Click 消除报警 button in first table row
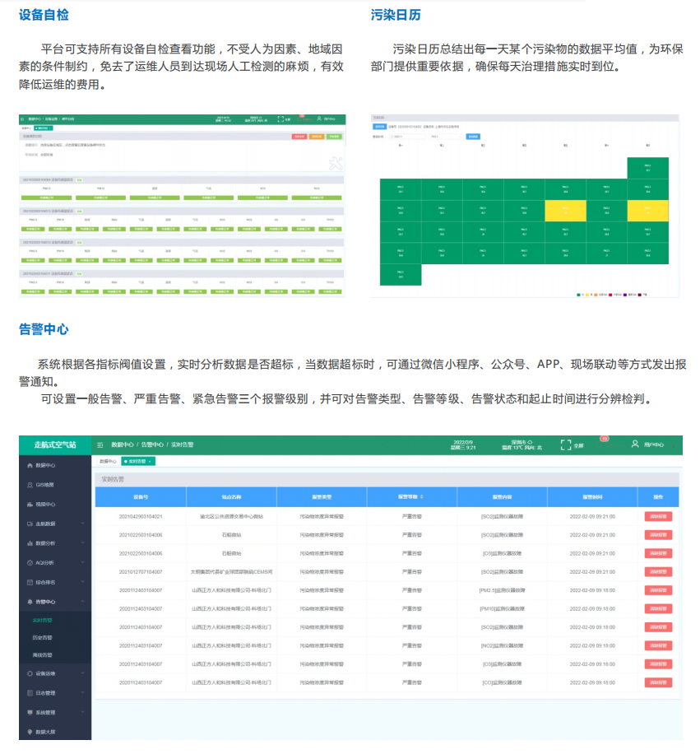Viewport: 700px width, 754px height. [x=658, y=517]
